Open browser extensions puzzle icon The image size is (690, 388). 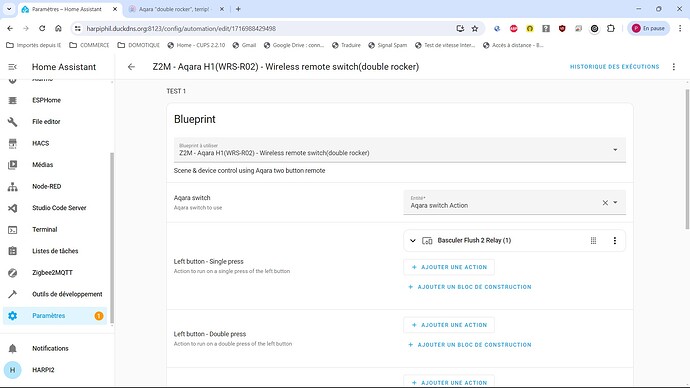tap(611, 29)
